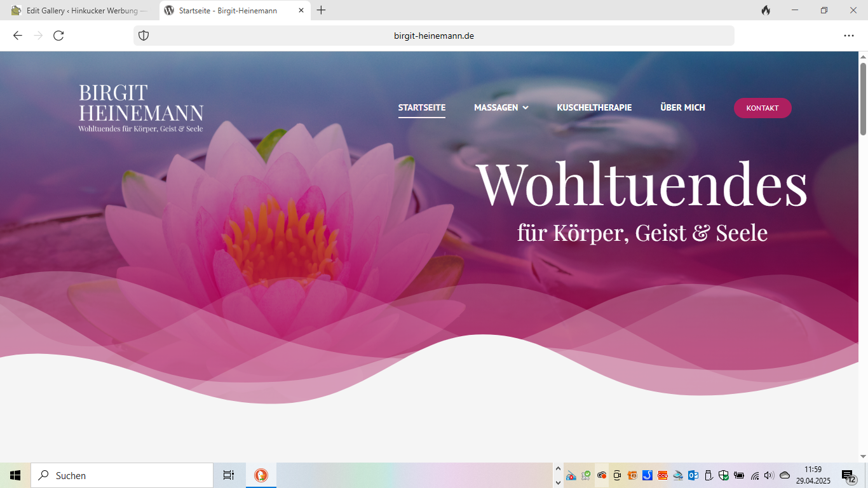Click the green checkmark tray icon
The image size is (868, 488).
pyautogui.click(x=587, y=475)
